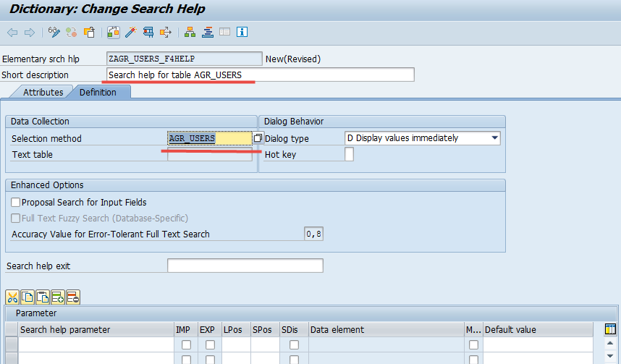Check M... box in first parameter row
This screenshot has height=364, width=621.
[x=473, y=345]
